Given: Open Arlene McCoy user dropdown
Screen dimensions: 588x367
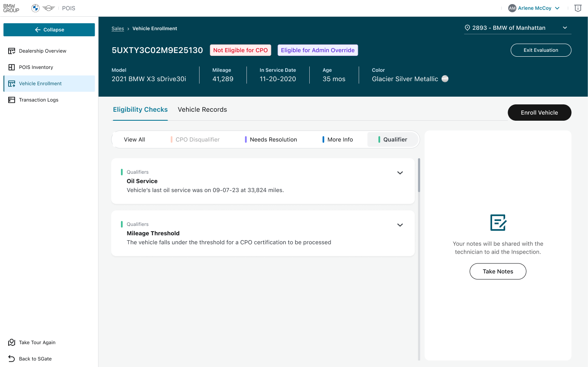Looking at the screenshot, I should tap(534, 8).
